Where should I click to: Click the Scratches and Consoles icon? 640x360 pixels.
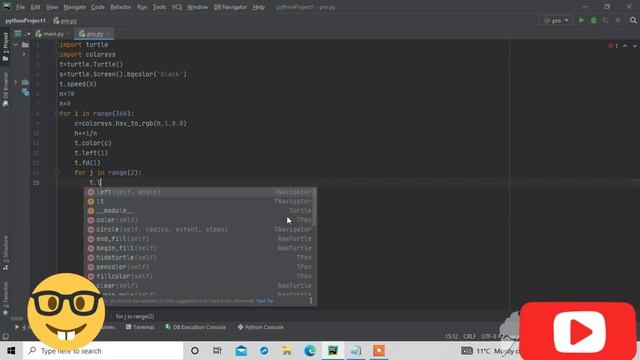tap(25, 93)
